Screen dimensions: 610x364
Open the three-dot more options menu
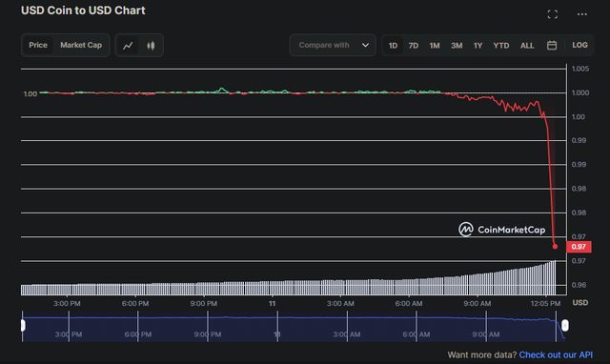pos(582,14)
